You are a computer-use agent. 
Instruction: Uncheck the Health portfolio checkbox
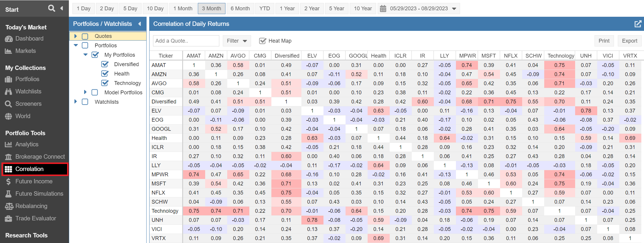[105, 74]
